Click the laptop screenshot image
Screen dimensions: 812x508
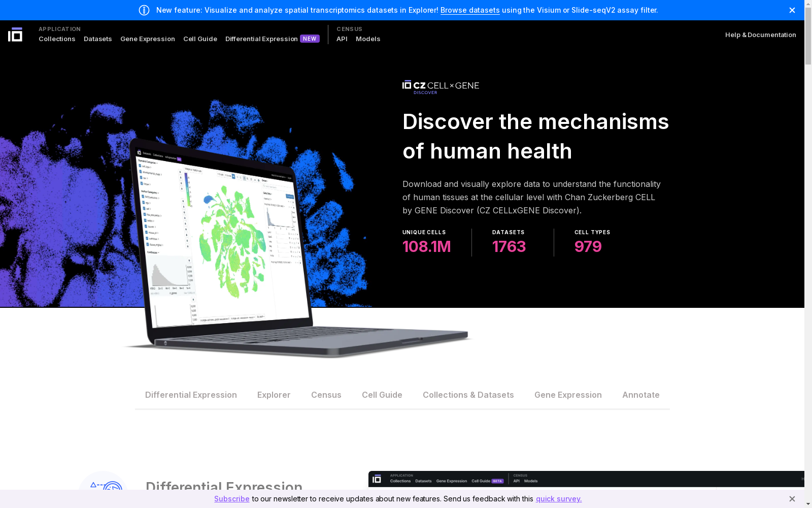coord(297,249)
